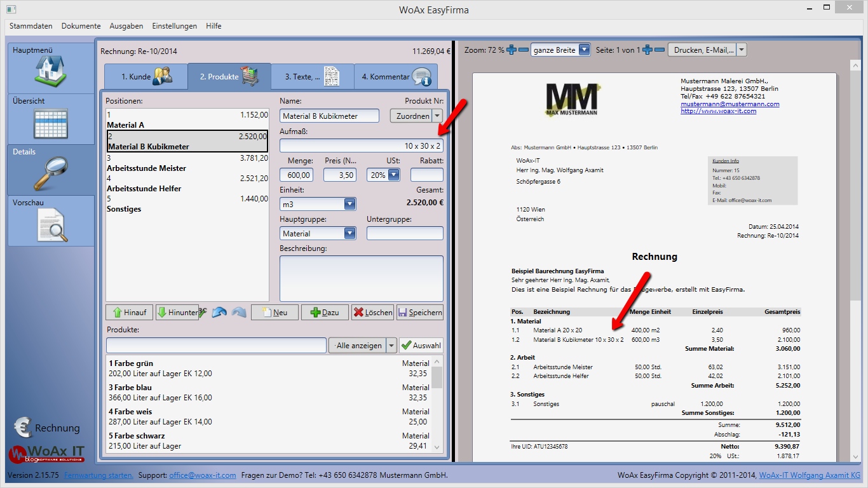Click the Menge field showing 600,00

pyautogui.click(x=296, y=175)
